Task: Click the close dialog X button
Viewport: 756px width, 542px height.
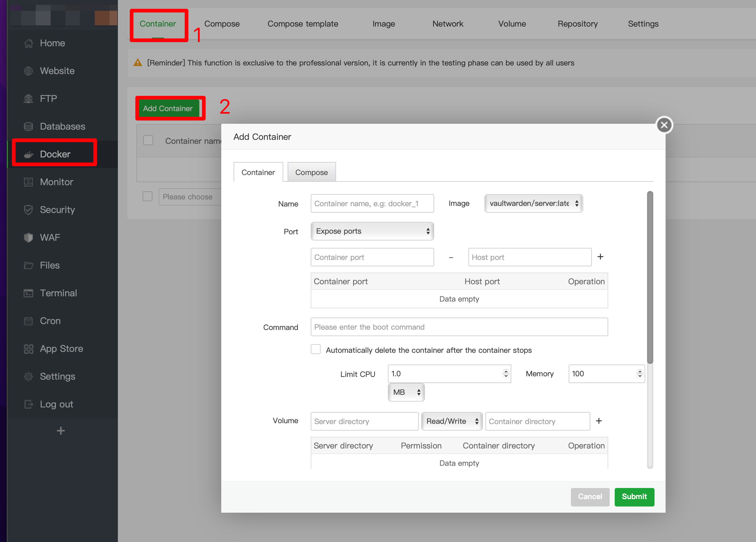Action: tap(664, 124)
